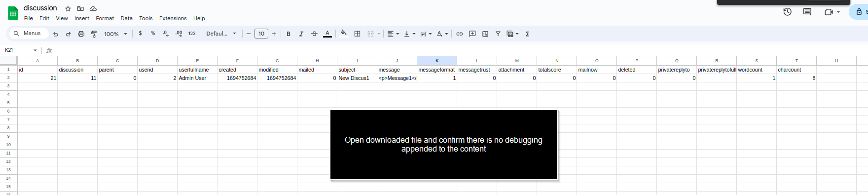This screenshot has height=195, width=868.
Task: Click the font size field
Action: pos(261,34)
